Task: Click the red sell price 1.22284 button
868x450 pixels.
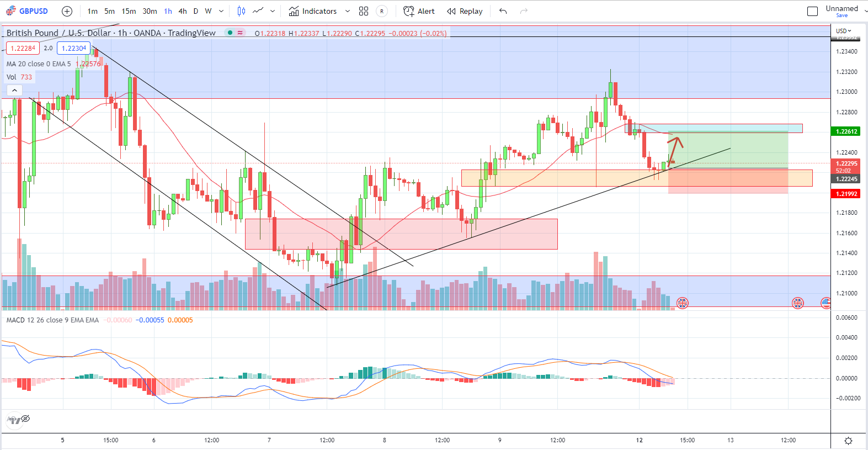Action: click(23, 48)
